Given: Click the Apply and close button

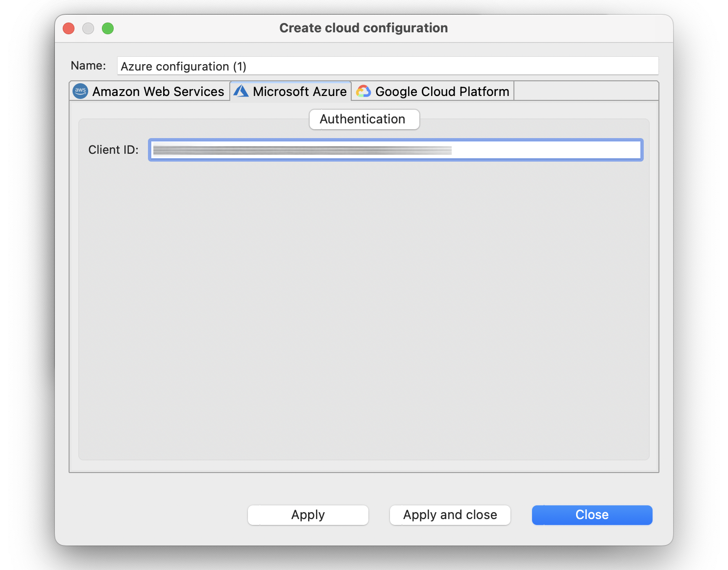Looking at the screenshot, I should pos(450,515).
